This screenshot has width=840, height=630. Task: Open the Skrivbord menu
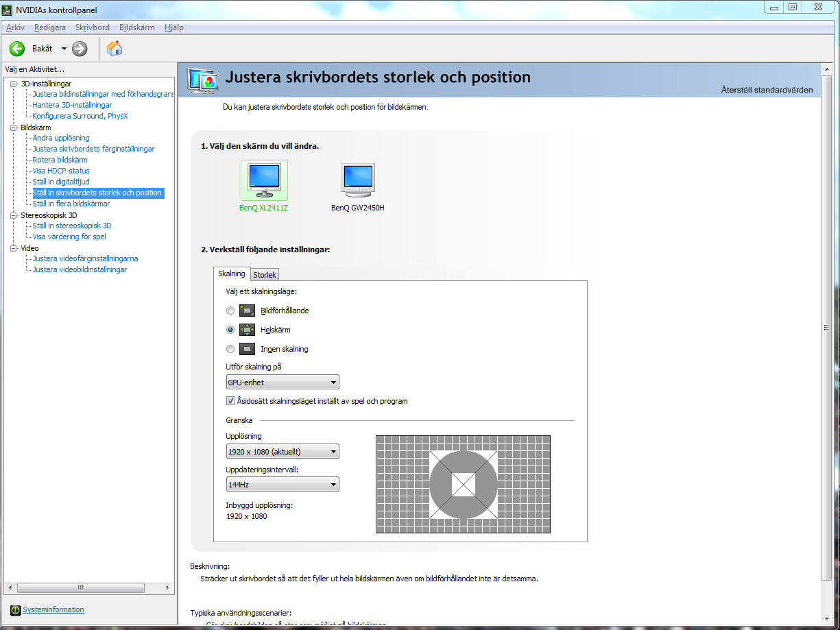click(x=93, y=27)
